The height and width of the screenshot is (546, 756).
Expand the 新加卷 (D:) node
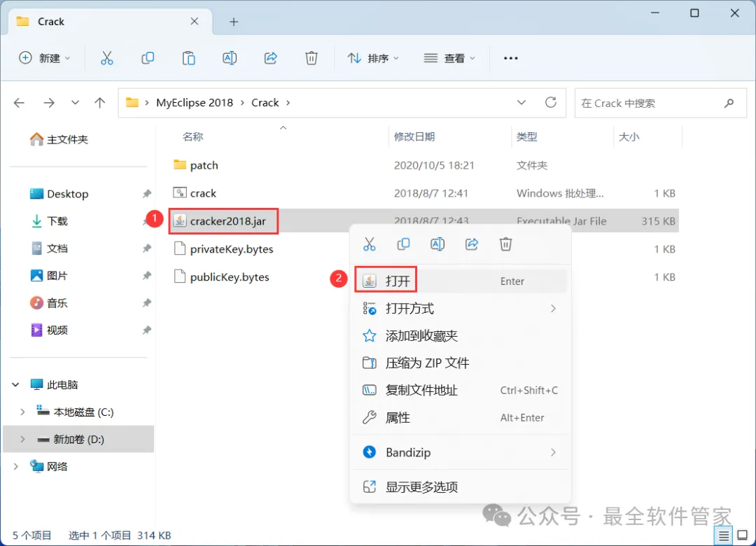[22, 440]
